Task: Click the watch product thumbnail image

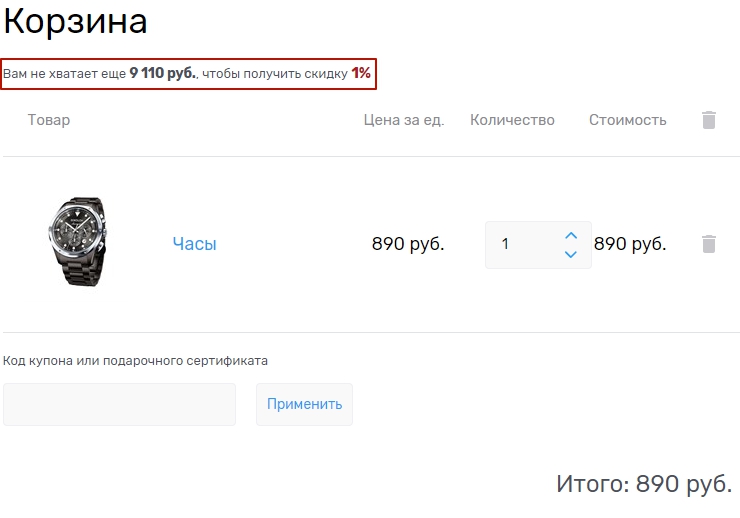Action: click(x=78, y=243)
